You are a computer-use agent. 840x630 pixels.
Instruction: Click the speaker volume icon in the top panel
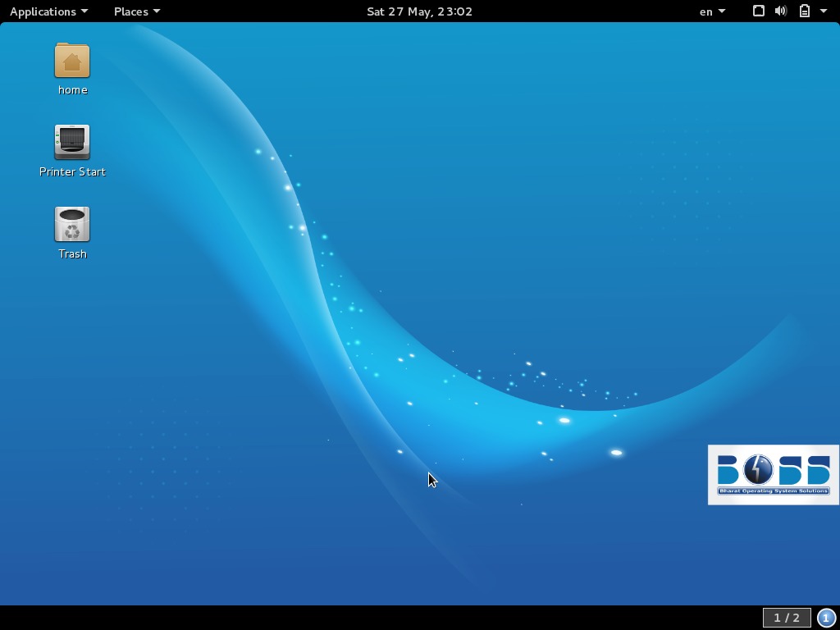click(x=780, y=11)
